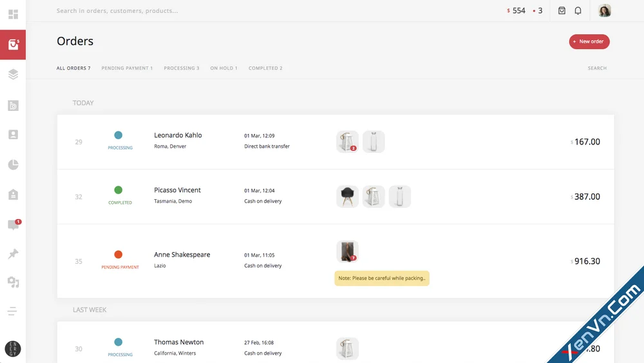The width and height of the screenshot is (644, 363).
Task: Select the All Orders 7 tab
Action: point(73,68)
